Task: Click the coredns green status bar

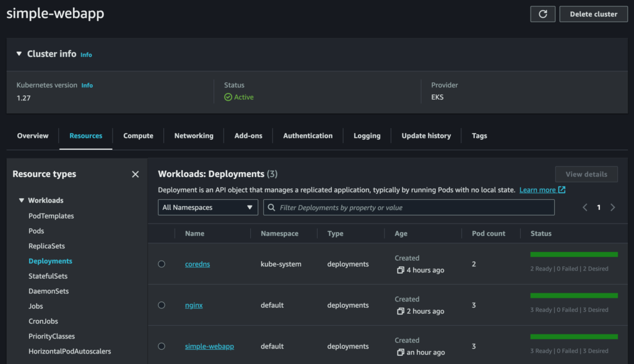Action: pyautogui.click(x=574, y=254)
